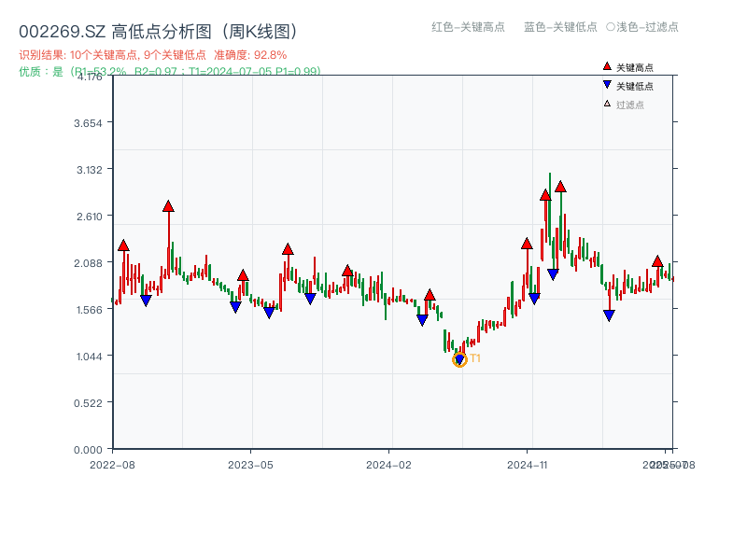This screenshot has height=560, width=747.
Task: Click the 4.176 value at y-axis top
Action: (90, 78)
